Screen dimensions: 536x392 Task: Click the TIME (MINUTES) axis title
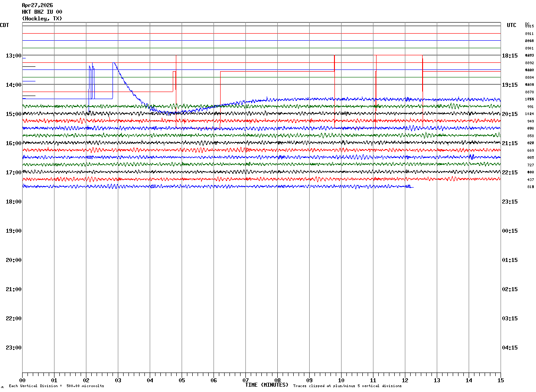267,385
